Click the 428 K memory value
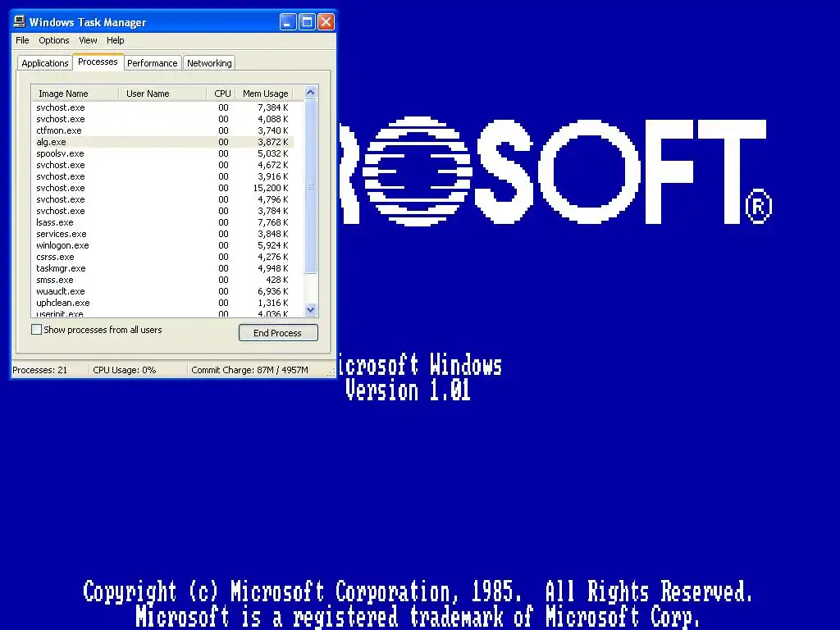This screenshot has height=630, width=840. 277,281
